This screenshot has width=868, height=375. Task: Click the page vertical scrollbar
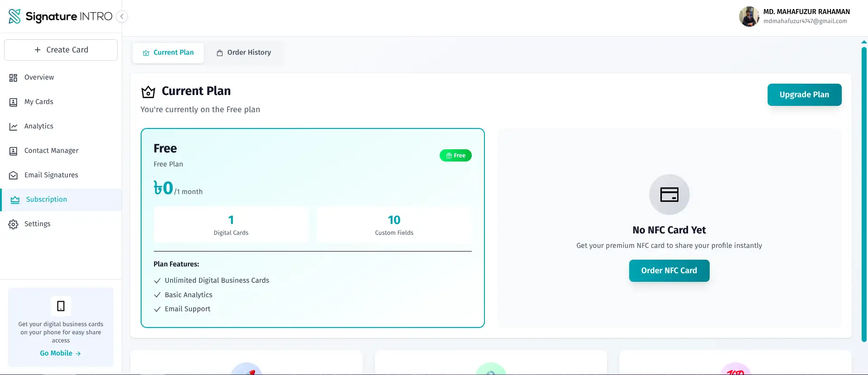(864, 195)
